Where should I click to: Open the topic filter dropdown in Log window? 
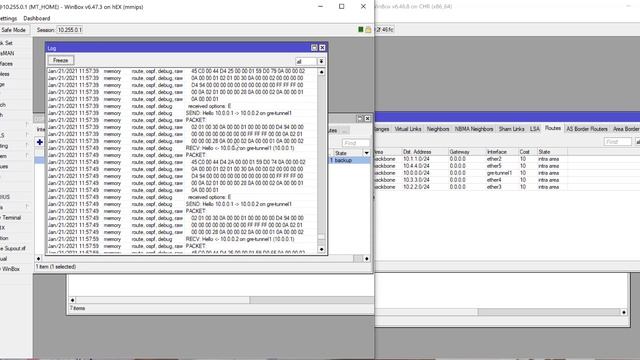[321, 61]
